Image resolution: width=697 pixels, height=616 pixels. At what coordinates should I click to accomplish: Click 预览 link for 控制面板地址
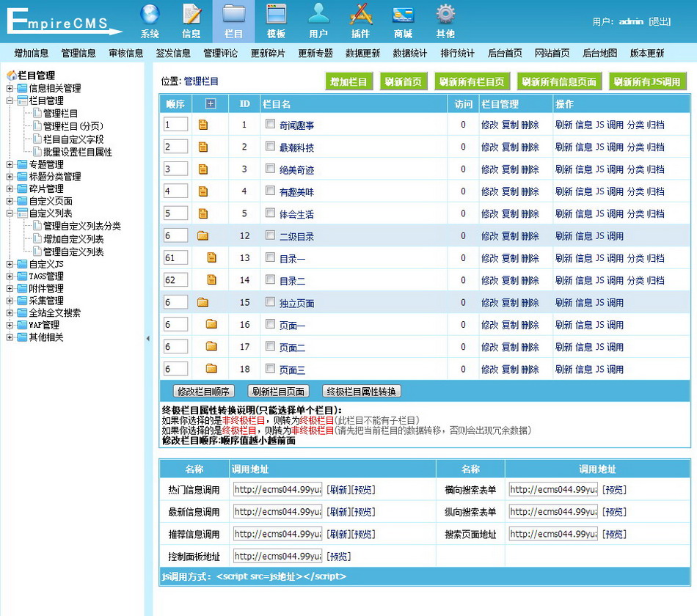339,557
